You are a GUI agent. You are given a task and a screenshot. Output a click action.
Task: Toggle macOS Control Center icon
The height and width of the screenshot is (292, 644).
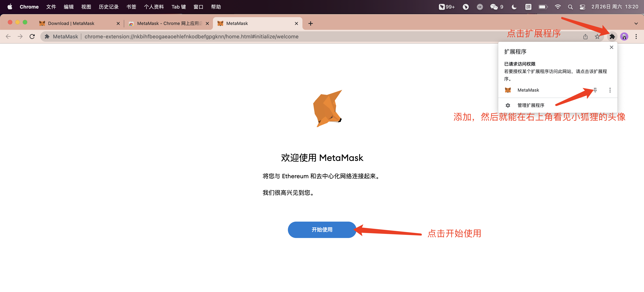click(582, 7)
